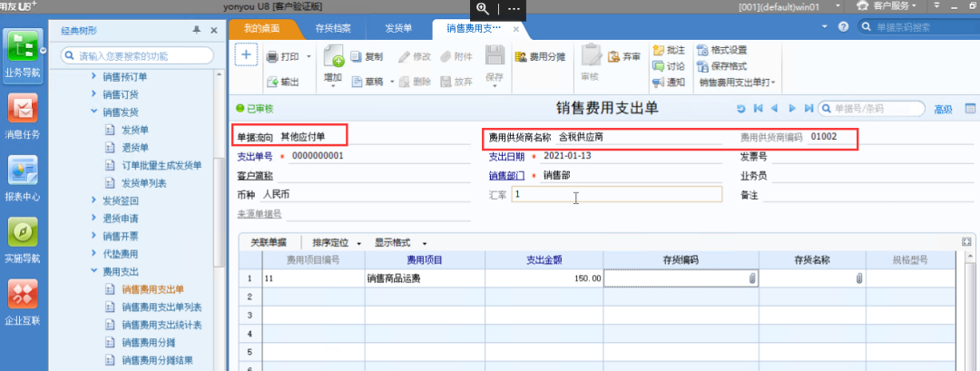Viewport: 980px width, 371px height.
Task: Close the 销售费用支出单 tab
Action: 516,29
